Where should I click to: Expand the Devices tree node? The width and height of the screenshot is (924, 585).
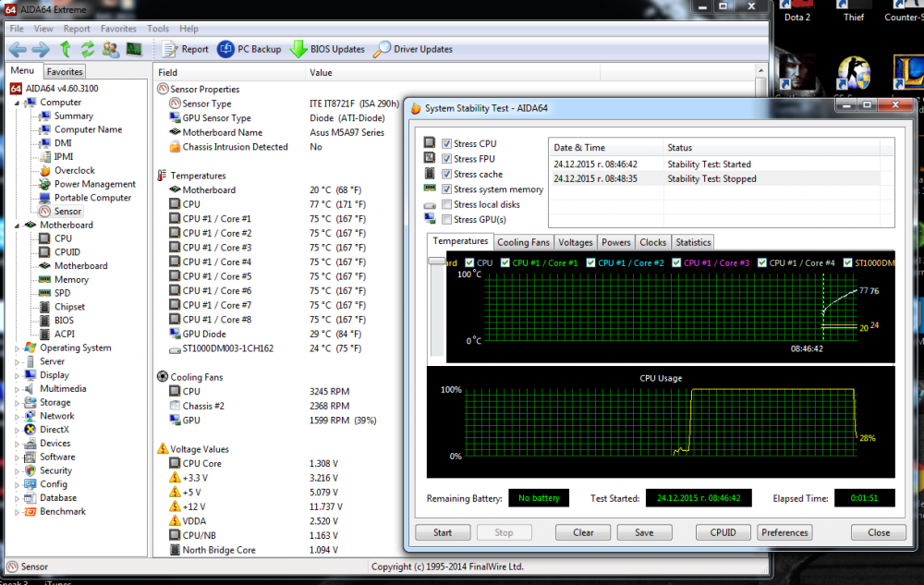pos(17,444)
